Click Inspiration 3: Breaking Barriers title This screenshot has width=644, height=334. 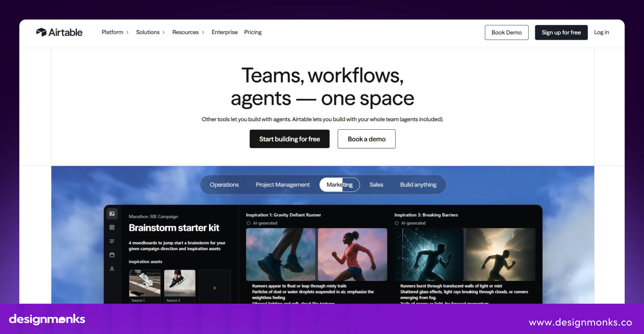tap(426, 215)
